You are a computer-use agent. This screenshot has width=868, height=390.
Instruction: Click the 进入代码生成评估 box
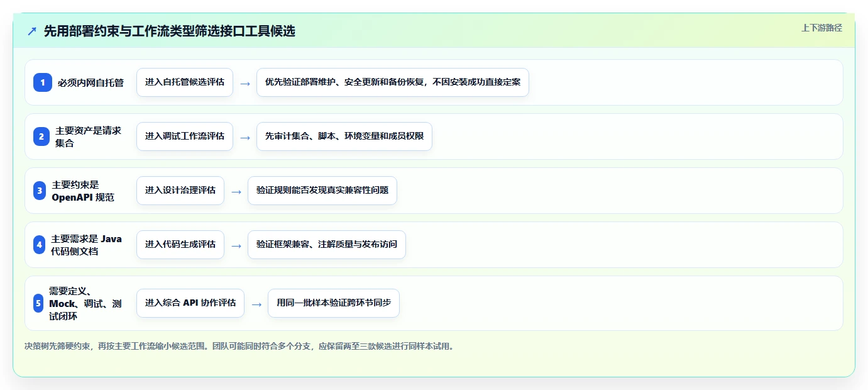(180, 245)
